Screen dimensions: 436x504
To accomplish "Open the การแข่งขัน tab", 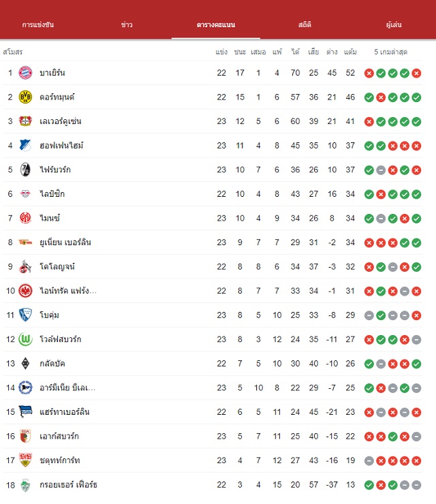I will (x=38, y=25).
